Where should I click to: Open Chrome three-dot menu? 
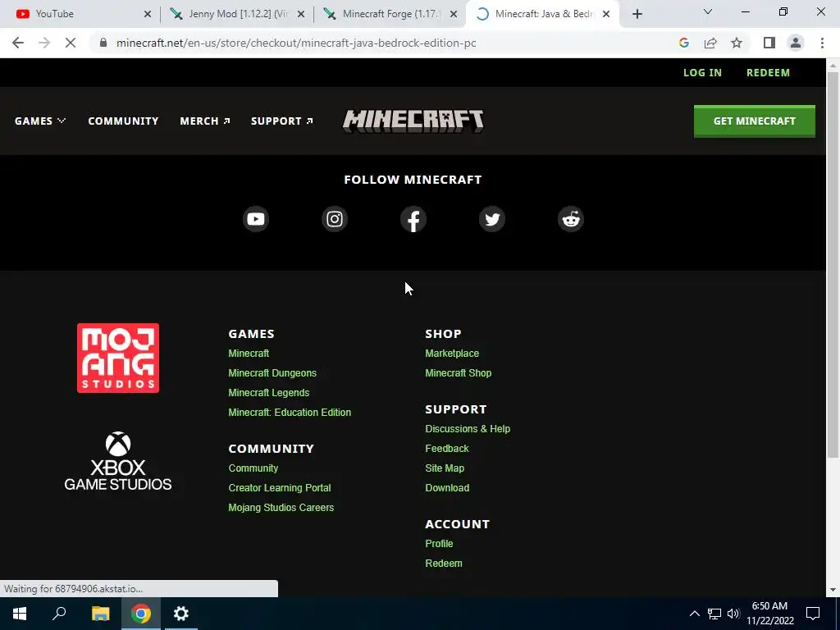pyautogui.click(x=822, y=43)
